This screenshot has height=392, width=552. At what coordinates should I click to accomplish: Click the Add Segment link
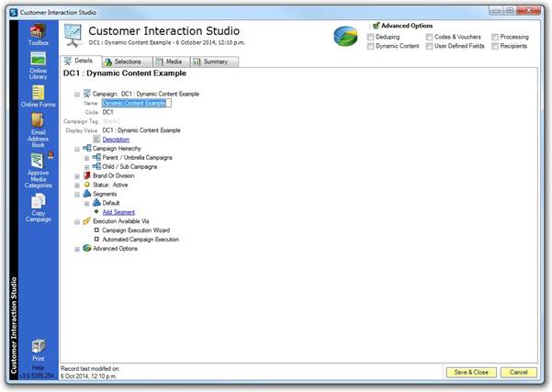118,212
